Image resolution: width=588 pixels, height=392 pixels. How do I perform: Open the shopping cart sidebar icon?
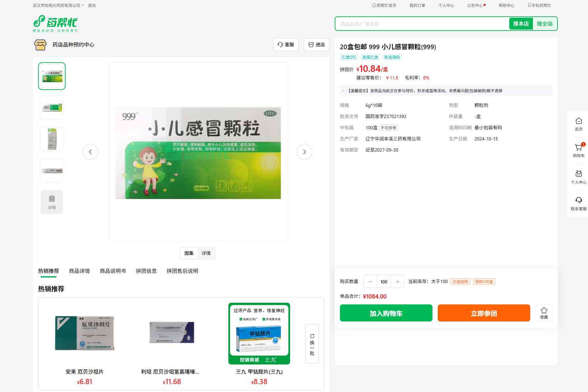(578, 148)
